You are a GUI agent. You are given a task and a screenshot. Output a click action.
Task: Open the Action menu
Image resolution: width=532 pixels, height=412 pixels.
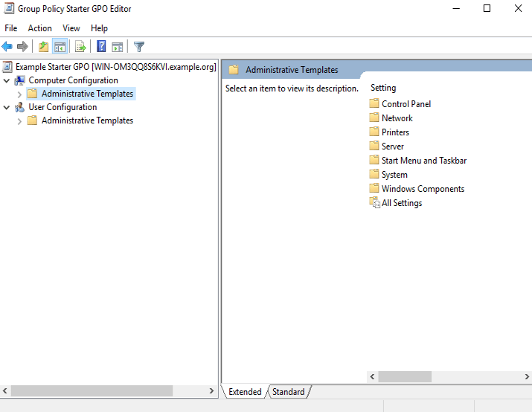click(x=39, y=28)
